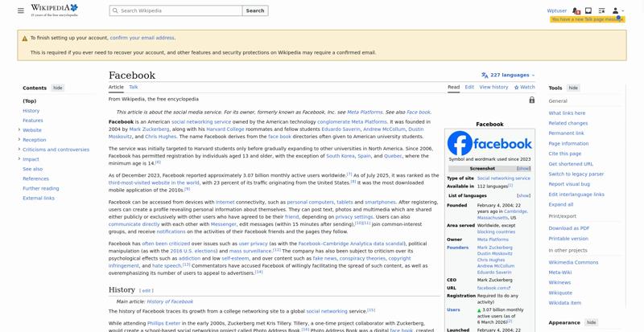Viewport: 644px width, 332px height.
Task: Click the Search button
Action: point(255,10)
